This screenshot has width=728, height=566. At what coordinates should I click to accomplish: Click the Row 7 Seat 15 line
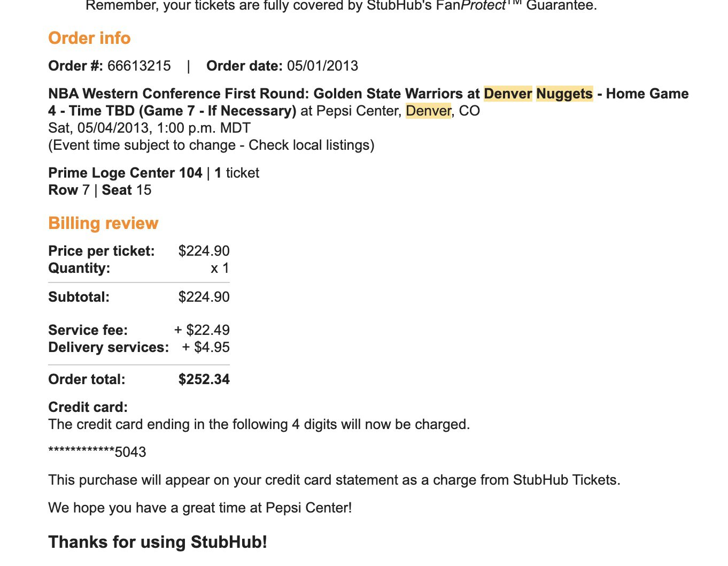point(100,190)
